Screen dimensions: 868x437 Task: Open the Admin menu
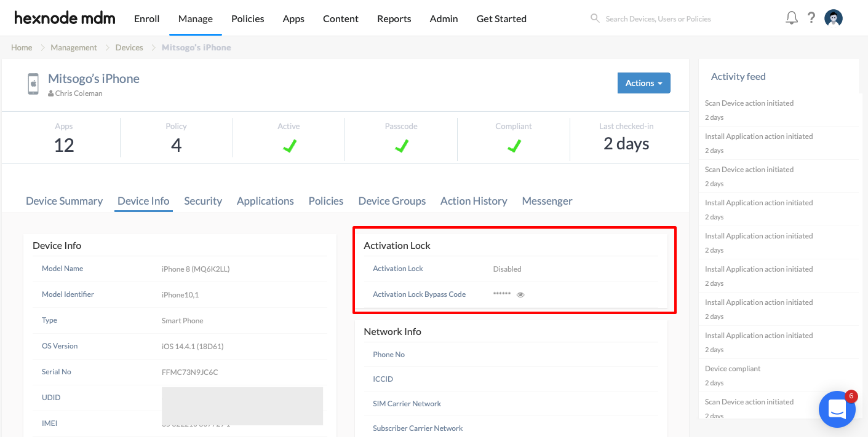pyautogui.click(x=444, y=18)
